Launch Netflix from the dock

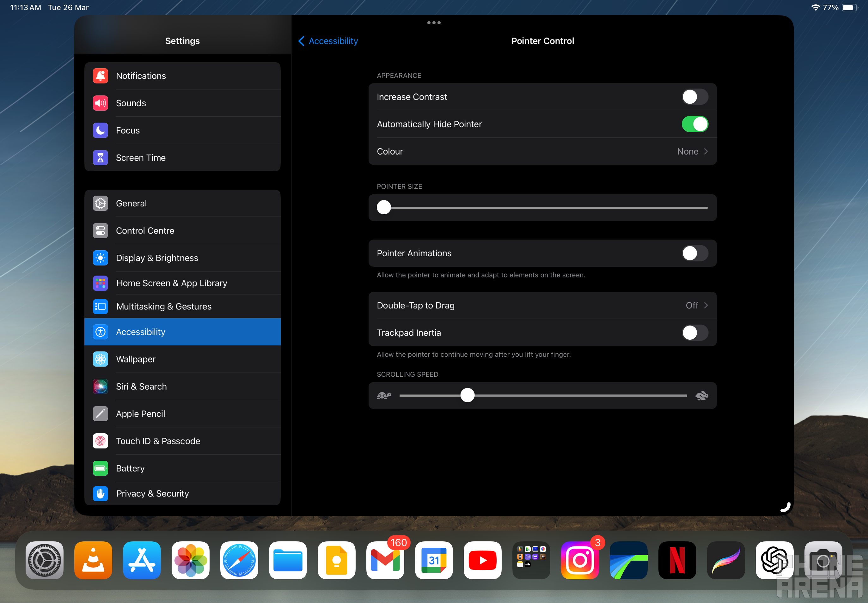(677, 560)
